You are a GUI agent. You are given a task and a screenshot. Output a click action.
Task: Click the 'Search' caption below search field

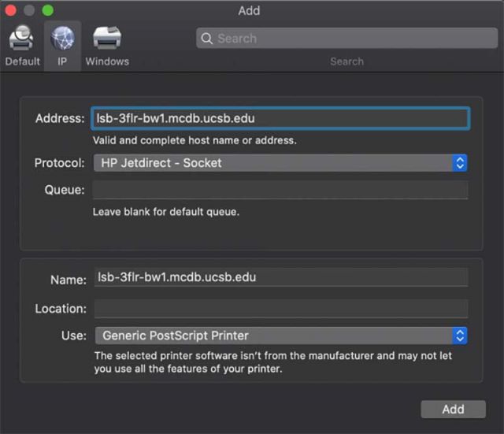tap(346, 61)
